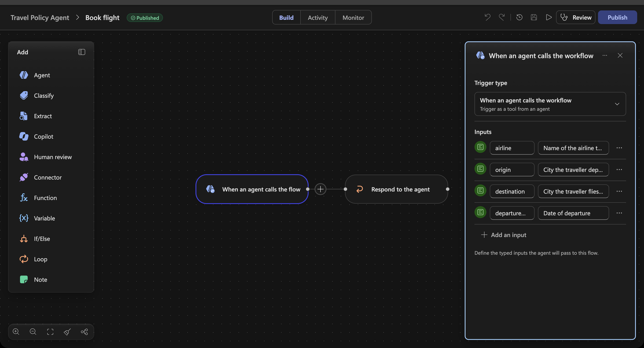
Task: Click the plus button between nodes
Action: tap(320, 189)
